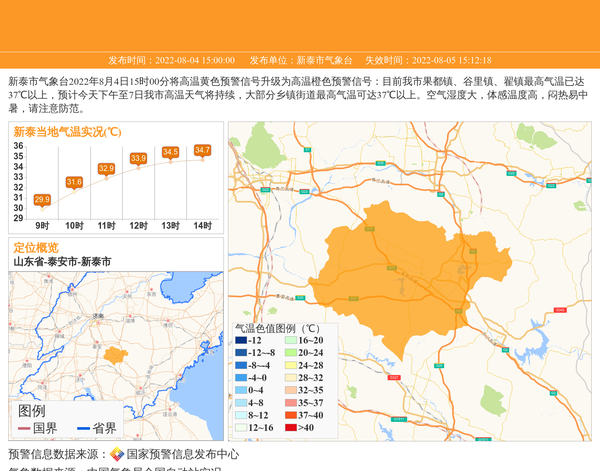This screenshot has height=471, width=600.
Task: Click the 新泰当地气温实况 chart title
Action: pyautogui.click(x=67, y=131)
